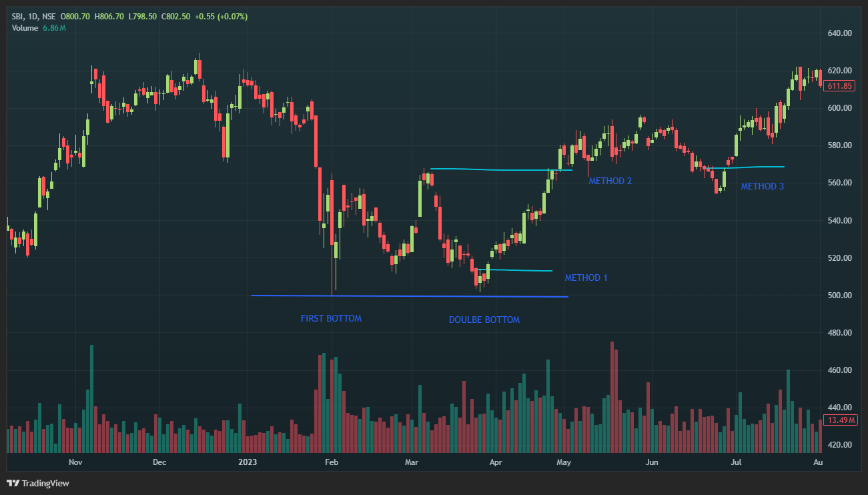868x495 pixels.
Task: Click the May label on time axis
Action: (564, 462)
